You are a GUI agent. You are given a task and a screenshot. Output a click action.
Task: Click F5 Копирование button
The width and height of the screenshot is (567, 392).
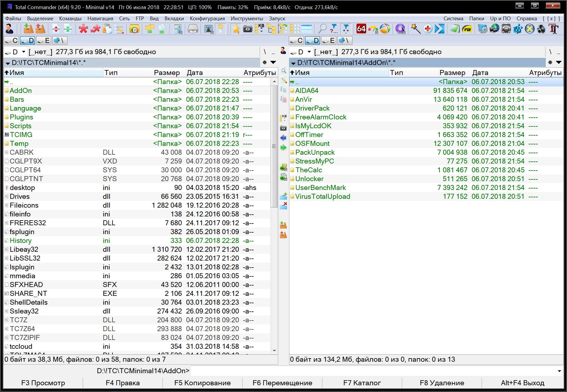point(203,383)
